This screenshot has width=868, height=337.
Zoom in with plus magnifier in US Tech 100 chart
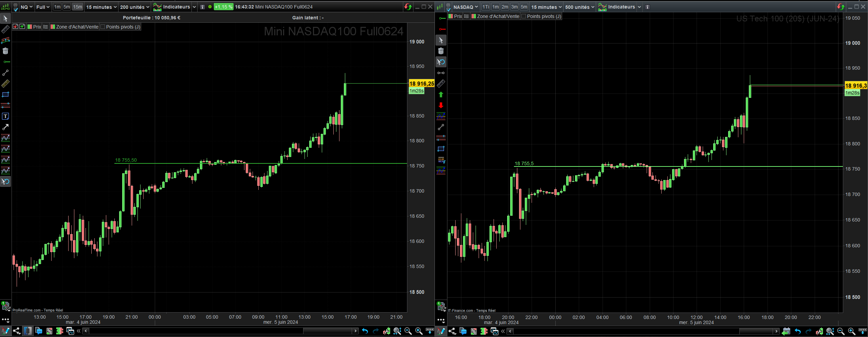852,331
